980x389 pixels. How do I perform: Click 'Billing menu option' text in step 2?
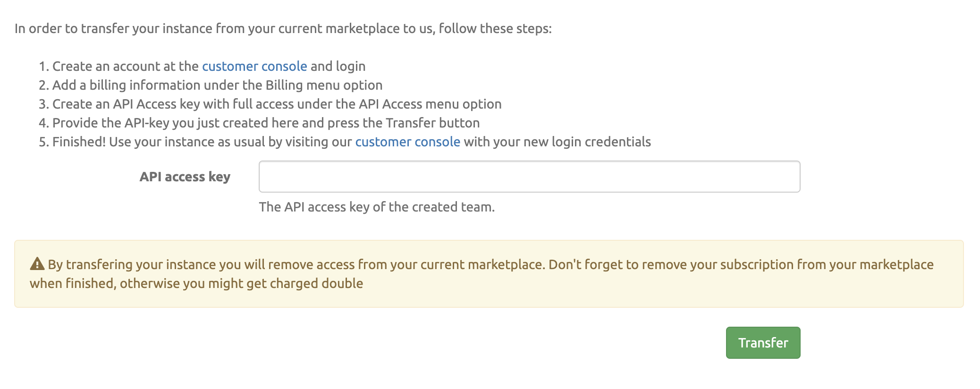[x=324, y=85]
